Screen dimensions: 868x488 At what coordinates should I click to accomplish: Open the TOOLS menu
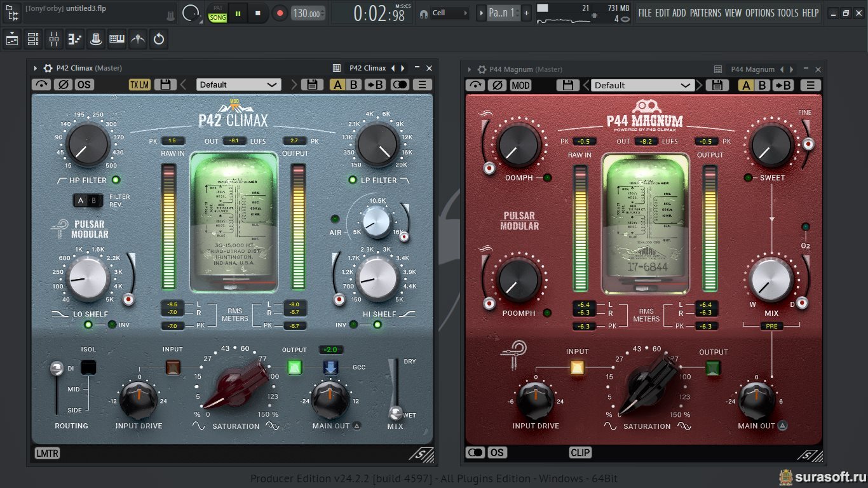click(x=788, y=13)
